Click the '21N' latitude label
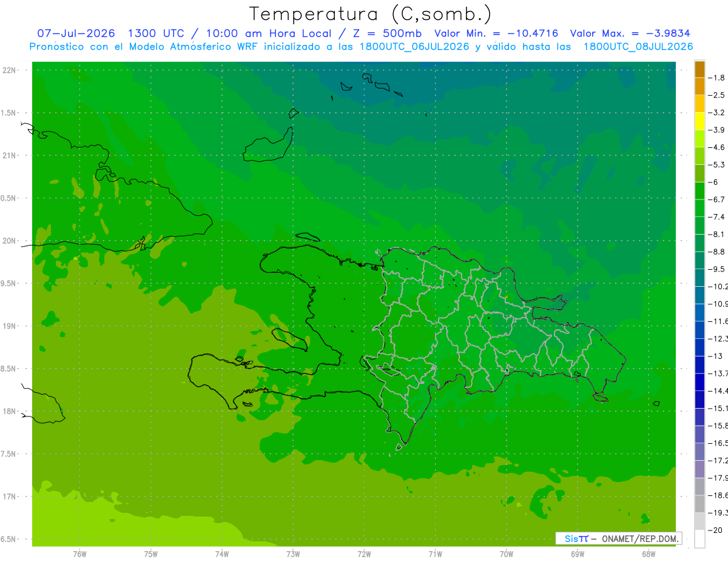728x562 pixels. coord(10,156)
